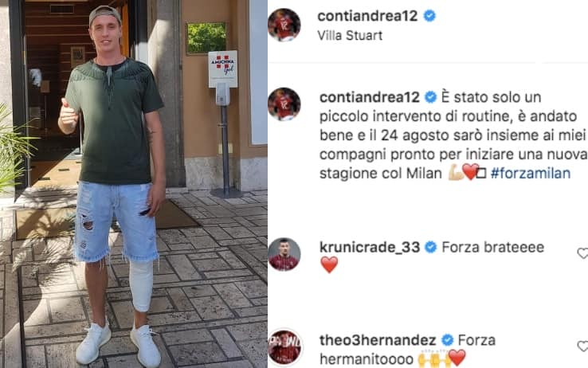Screen dimensions: 588x368
Task: Click the red heart emoji in krunicrade_33's comment
Action: tap(329, 265)
